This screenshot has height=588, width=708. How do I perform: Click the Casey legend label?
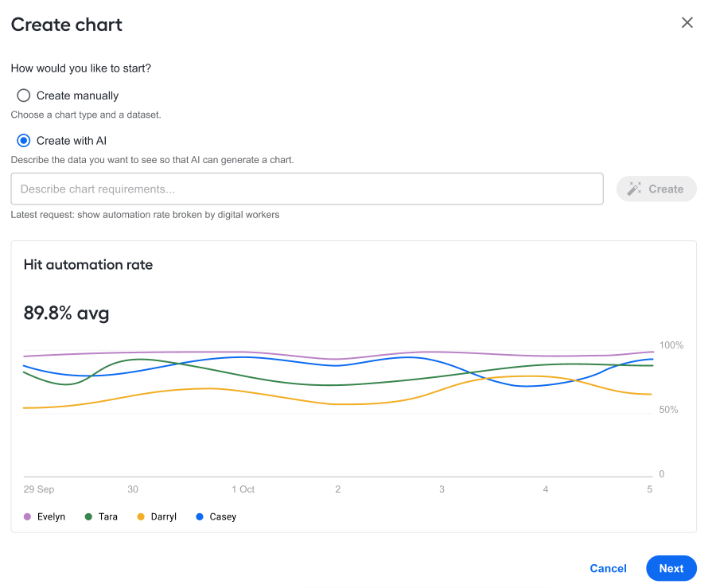223,516
